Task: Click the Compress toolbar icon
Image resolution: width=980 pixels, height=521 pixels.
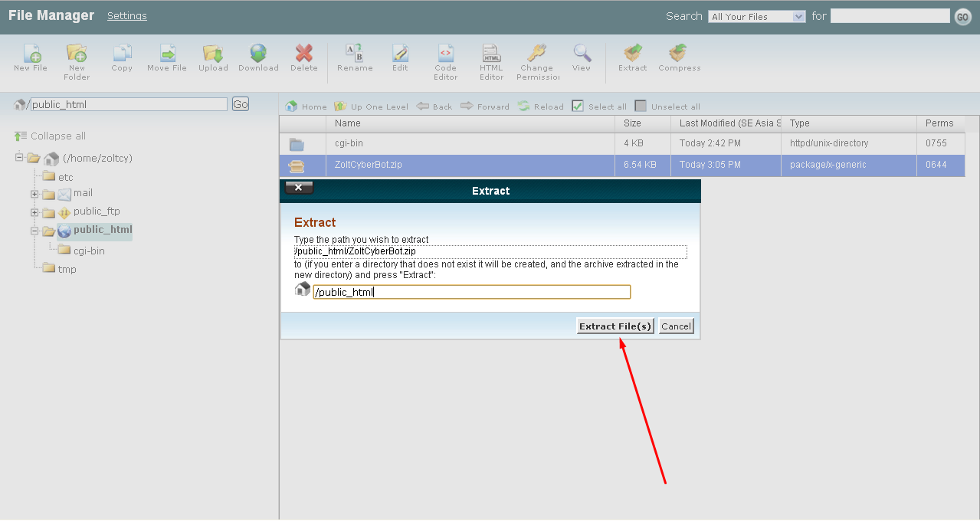Action: (x=678, y=53)
